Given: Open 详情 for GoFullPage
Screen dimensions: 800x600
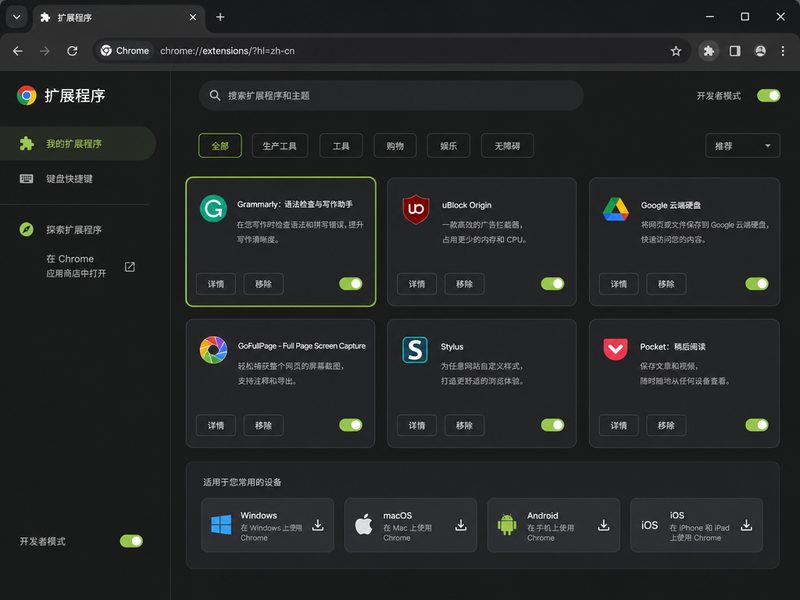Looking at the screenshot, I should tap(216, 425).
